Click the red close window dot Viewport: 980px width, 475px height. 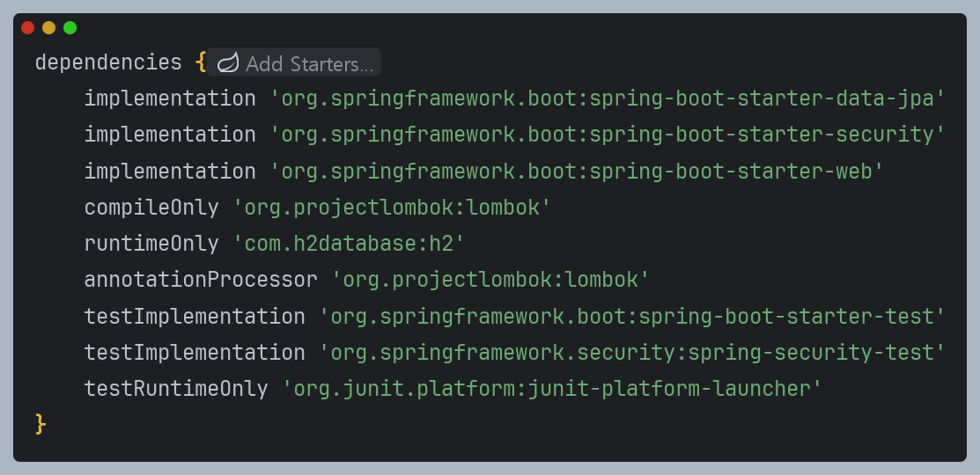[x=27, y=27]
